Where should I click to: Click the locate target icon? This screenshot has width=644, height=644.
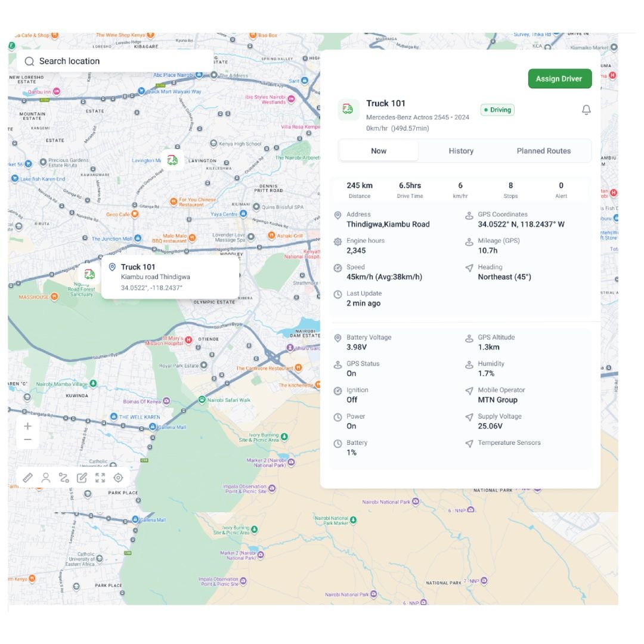click(118, 478)
